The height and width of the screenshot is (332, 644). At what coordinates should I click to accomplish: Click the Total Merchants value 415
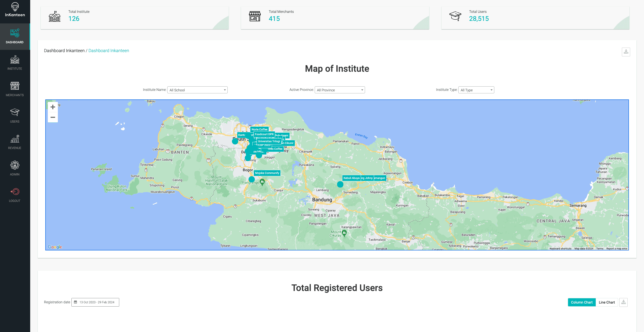[x=274, y=19]
